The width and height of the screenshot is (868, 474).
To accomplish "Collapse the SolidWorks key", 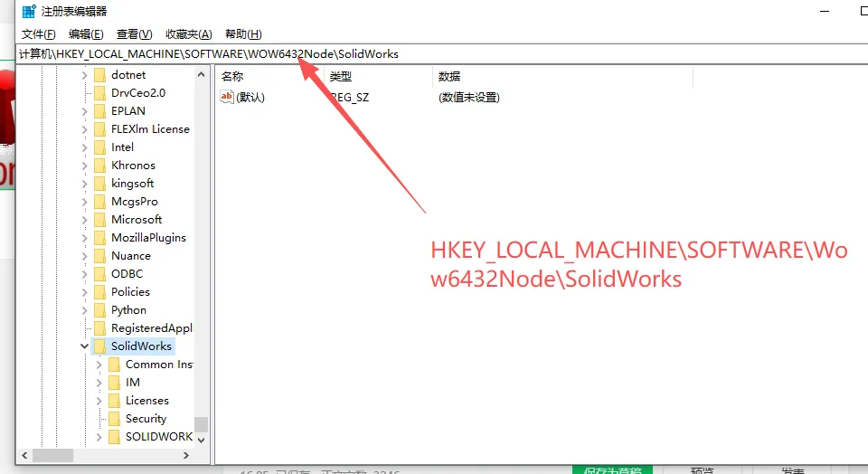I will click(84, 346).
